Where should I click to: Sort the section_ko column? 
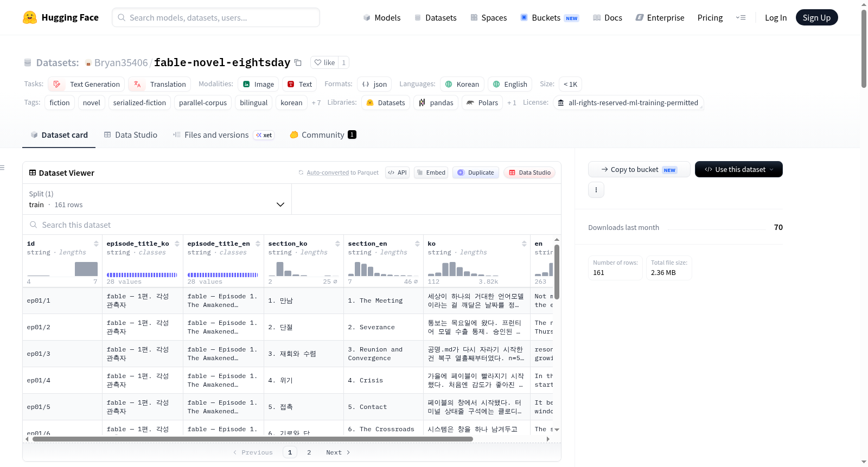(x=337, y=244)
